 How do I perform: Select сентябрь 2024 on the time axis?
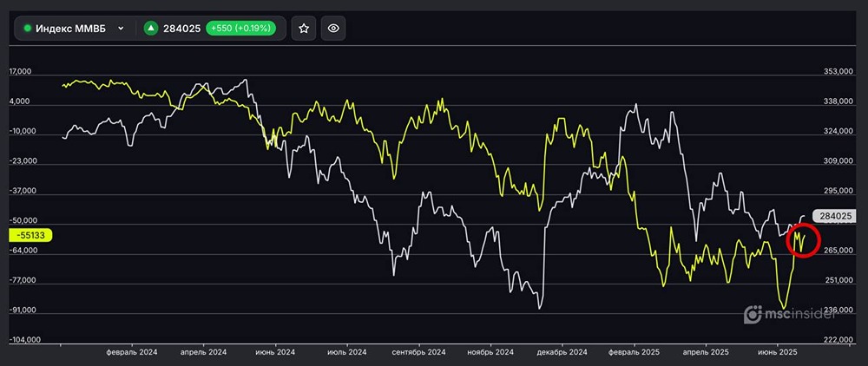418,352
